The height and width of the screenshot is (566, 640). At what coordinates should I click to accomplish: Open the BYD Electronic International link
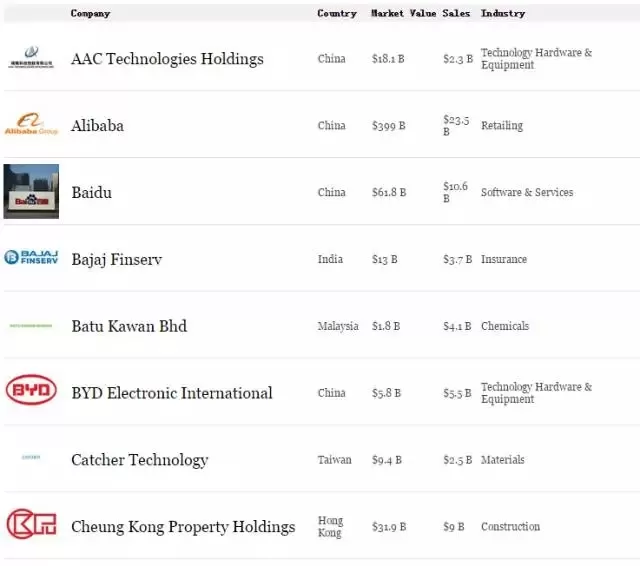click(171, 393)
